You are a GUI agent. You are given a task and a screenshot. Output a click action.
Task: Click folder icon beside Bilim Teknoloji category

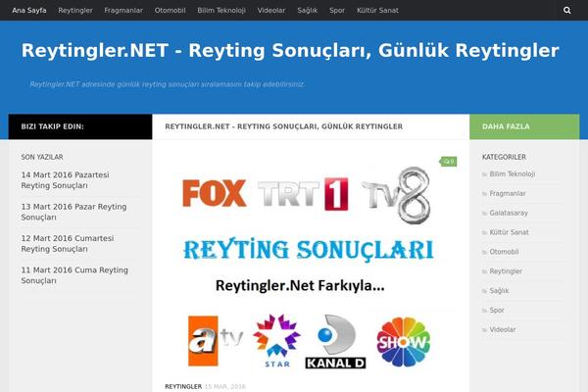click(x=484, y=174)
